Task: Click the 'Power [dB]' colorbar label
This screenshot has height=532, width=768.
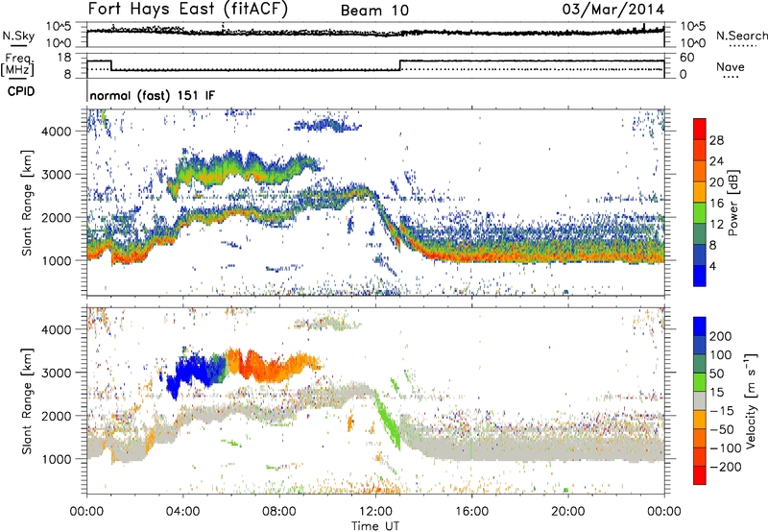Action: click(x=732, y=203)
